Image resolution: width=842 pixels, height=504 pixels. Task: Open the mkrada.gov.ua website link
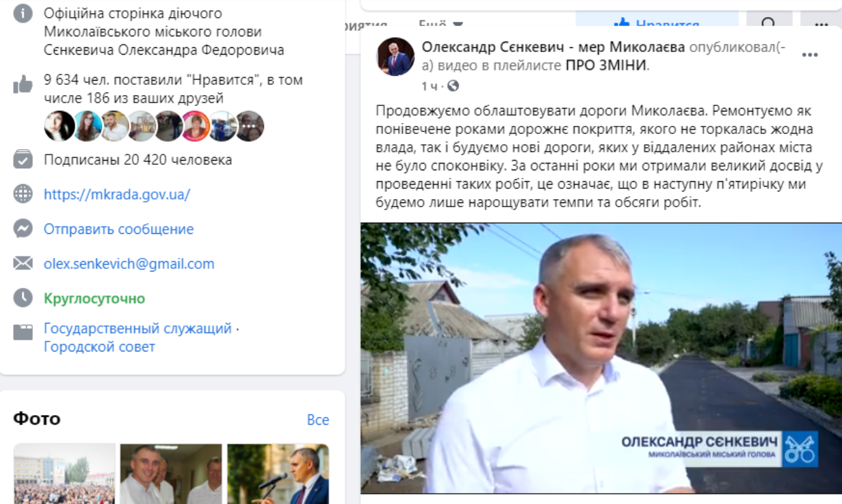[x=117, y=194]
